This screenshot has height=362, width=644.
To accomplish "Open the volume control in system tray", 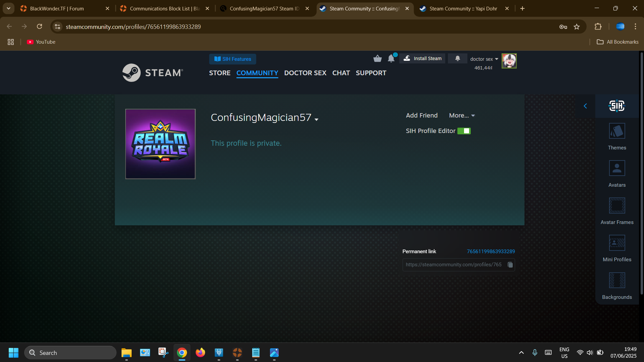I will (x=590, y=353).
